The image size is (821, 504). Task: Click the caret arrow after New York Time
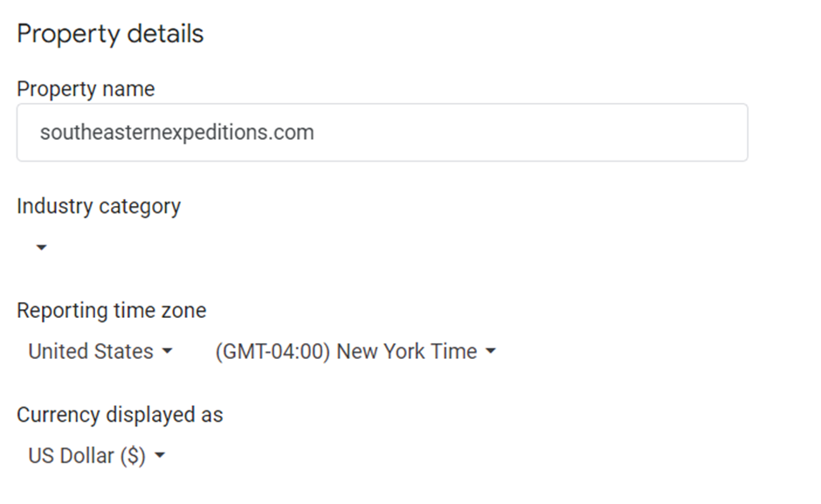pos(490,352)
